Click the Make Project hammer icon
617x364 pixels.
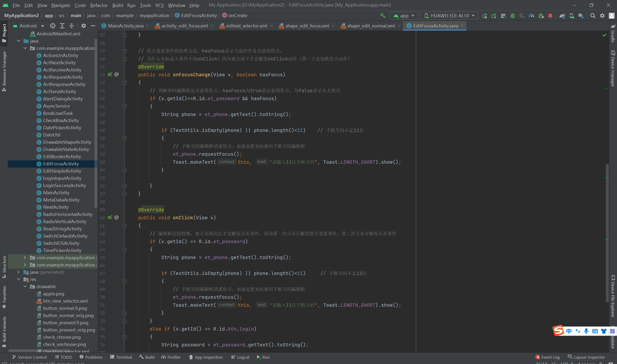[383, 16]
